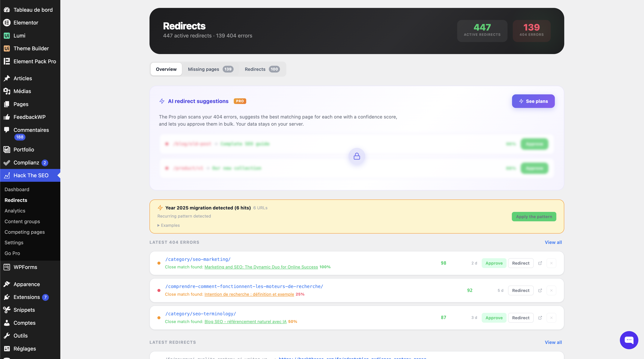644x359 pixels.
Task: Click the Hack The SEO chart icon
Action: tap(7, 175)
